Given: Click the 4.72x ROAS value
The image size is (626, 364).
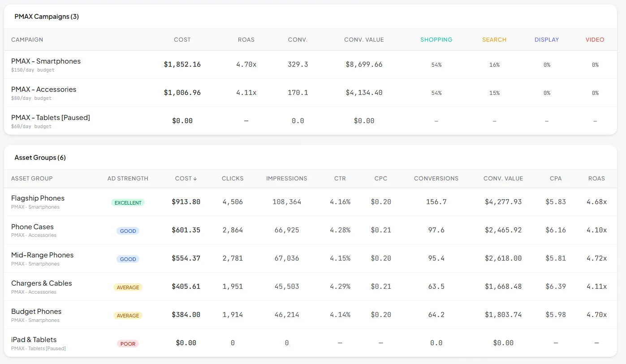Looking at the screenshot, I should coord(597,258).
